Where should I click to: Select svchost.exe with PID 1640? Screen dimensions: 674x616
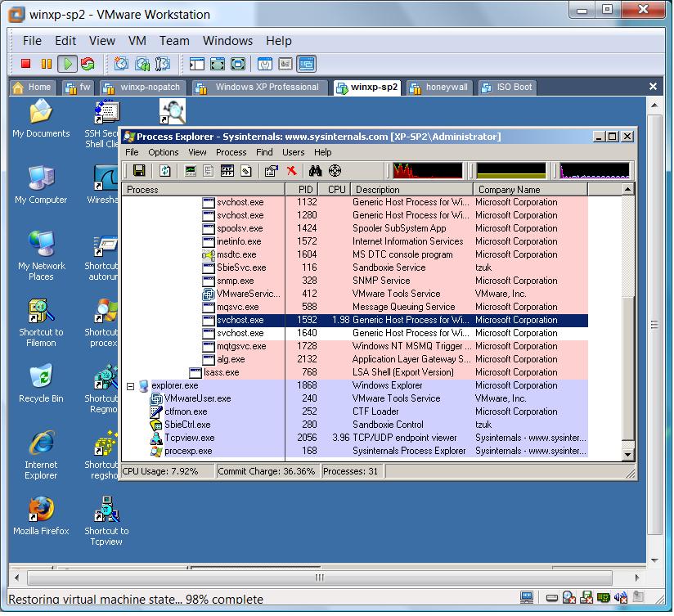click(355, 333)
